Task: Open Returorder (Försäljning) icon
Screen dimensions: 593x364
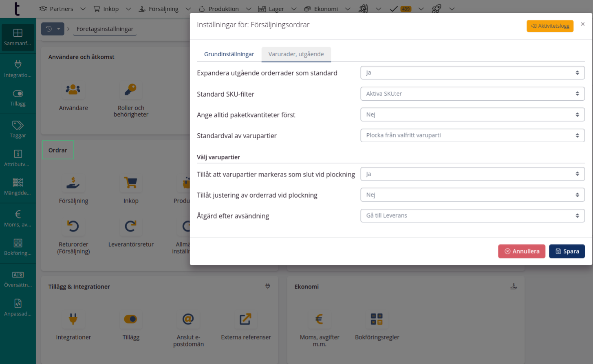Action: (x=73, y=226)
